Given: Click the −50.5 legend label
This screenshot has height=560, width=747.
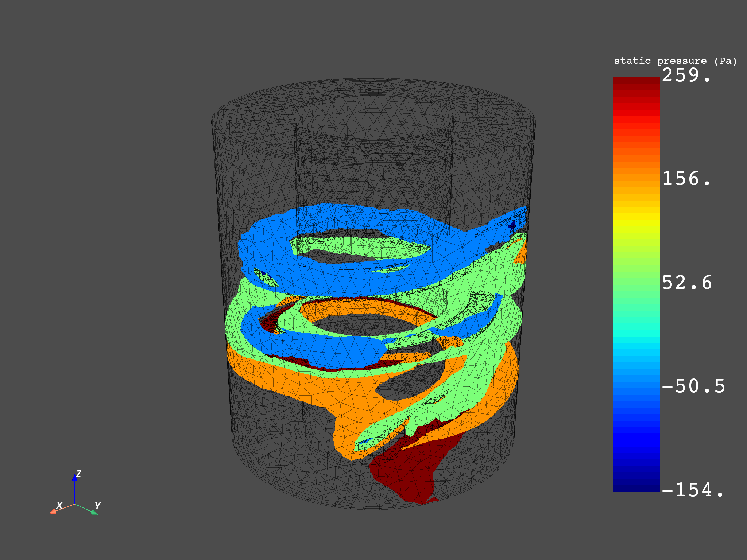Looking at the screenshot, I should coord(693,386).
